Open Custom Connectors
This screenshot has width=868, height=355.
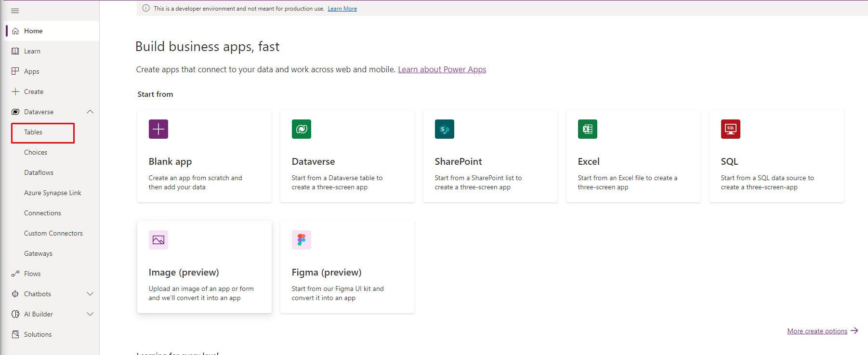click(53, 233)
